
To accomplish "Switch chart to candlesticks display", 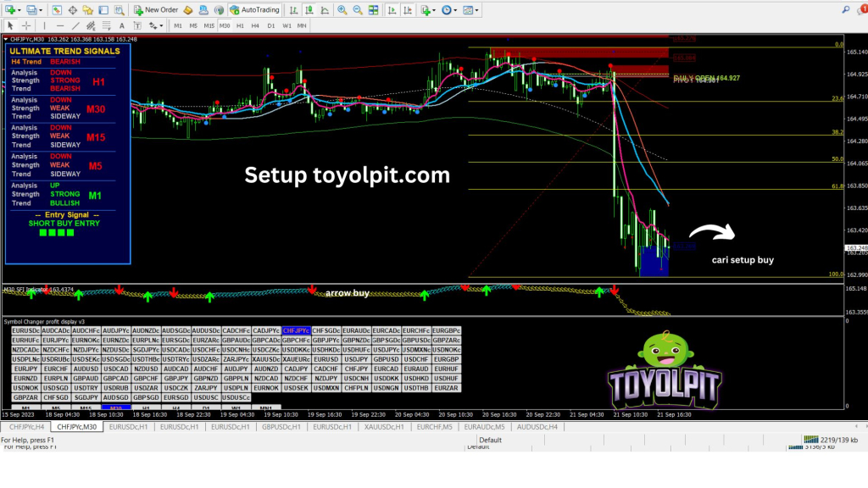I will (x=309, y=10).
